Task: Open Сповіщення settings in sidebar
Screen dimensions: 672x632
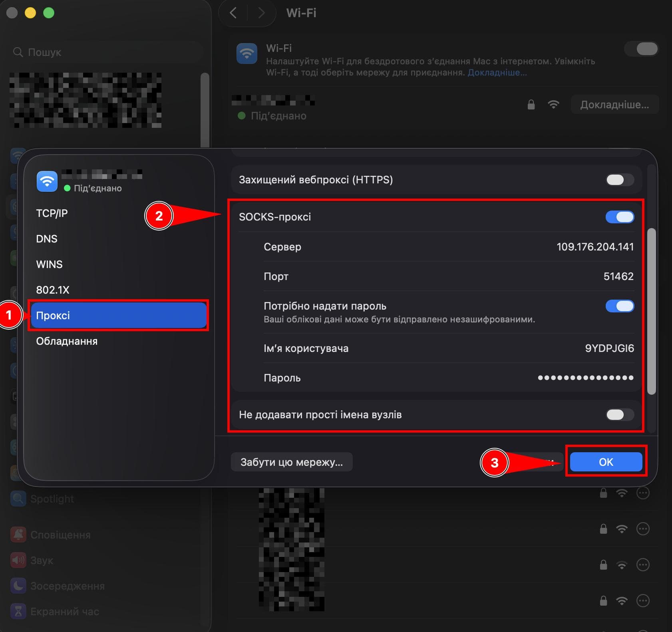Action: pos(60,535)
